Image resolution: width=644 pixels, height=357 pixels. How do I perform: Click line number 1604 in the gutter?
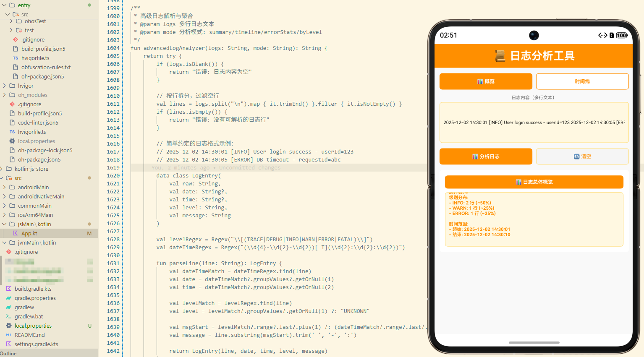click(113, 48)
